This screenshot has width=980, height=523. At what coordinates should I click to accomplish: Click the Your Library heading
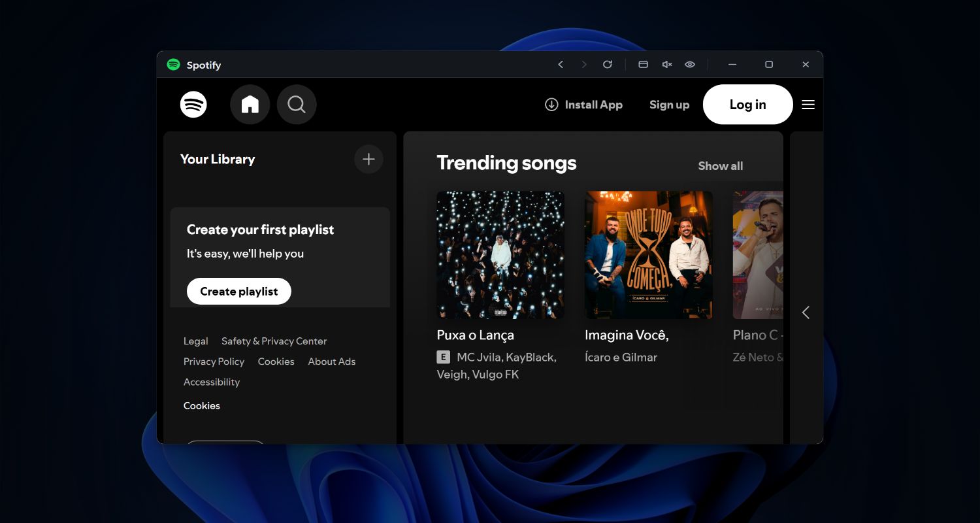click(x=218, y=160)
